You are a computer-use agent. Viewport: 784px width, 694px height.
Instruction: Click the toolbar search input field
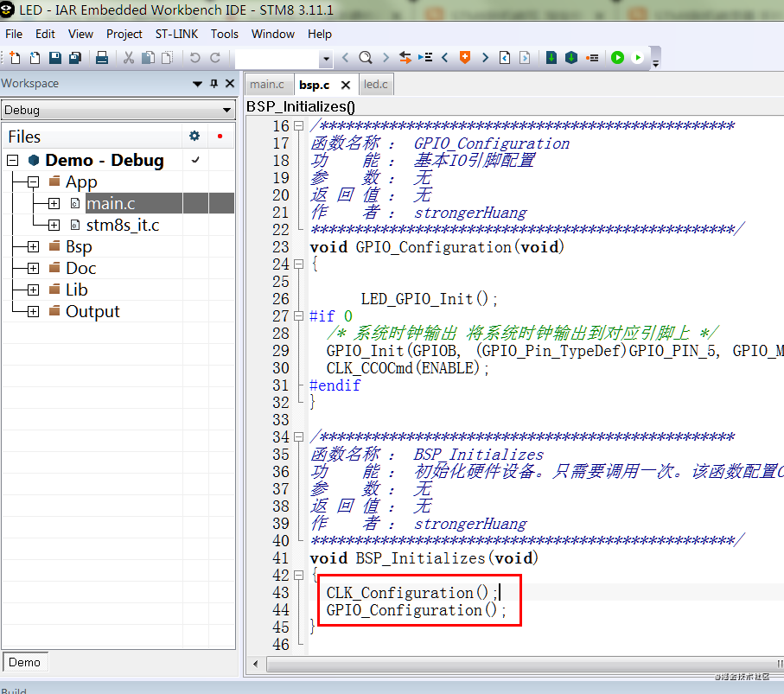277,58
